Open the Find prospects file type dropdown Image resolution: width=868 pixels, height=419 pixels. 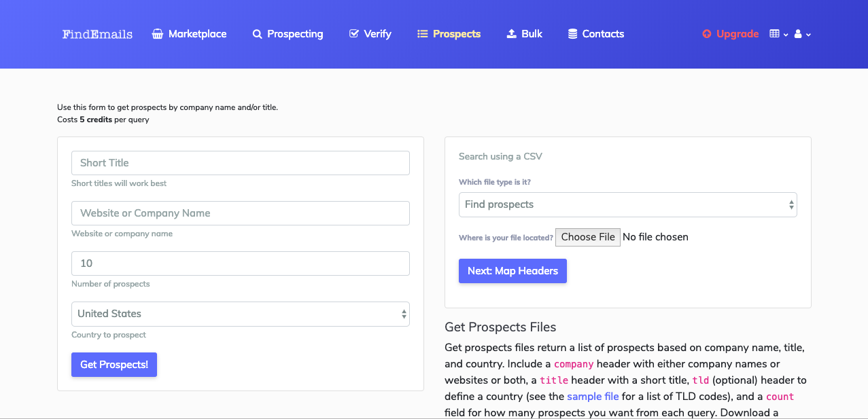tap(627, 204)
